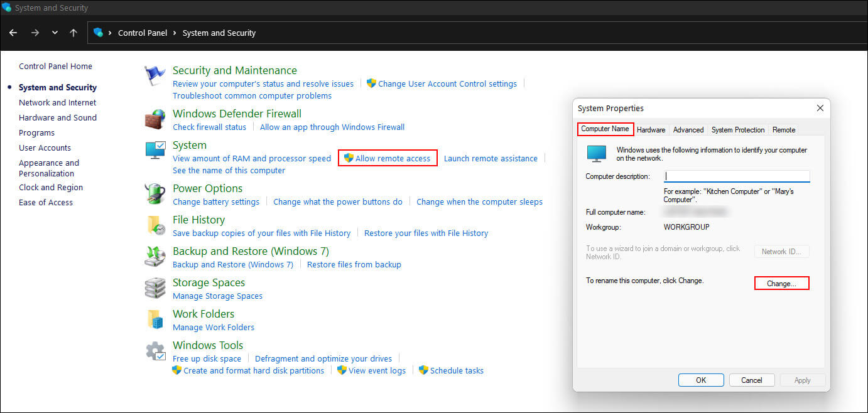Select System and Security in the sidebar
This screenshot has width=868, height=413.
pos(58,88)
